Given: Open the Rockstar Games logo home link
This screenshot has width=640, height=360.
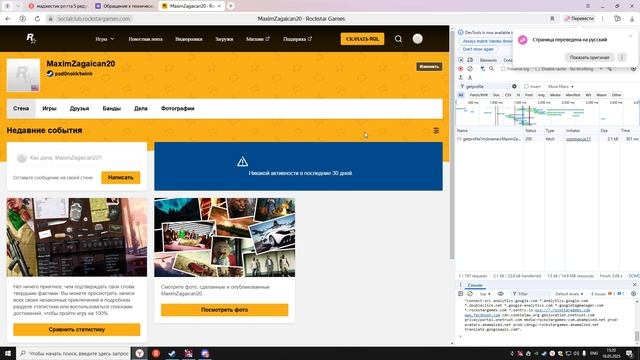Looking at the screenshot, I should click(31, 39).
